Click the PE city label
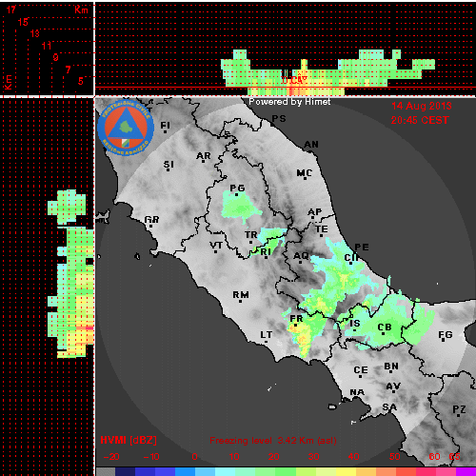This screenshot has width=476, height=476. (x=362, y=248)
